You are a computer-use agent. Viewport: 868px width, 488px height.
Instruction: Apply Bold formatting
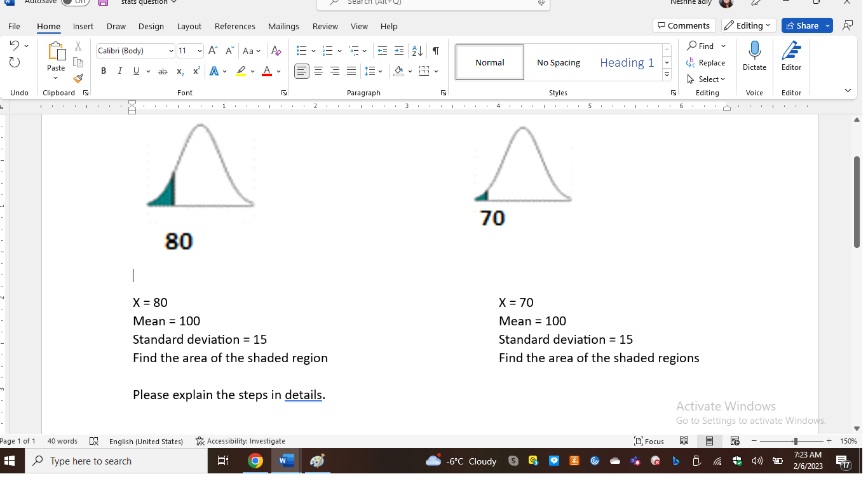tap(104, 71)
